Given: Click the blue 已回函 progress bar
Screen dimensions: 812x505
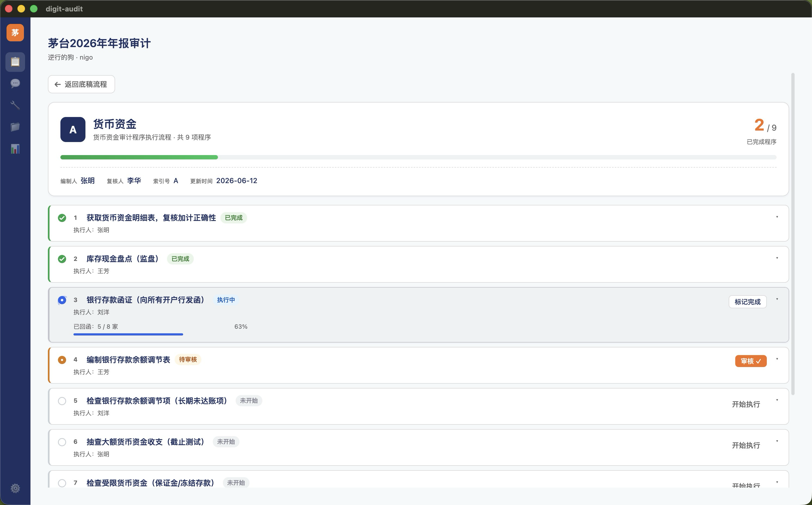Looking at the screenshot, I should (x=128, y=334).
